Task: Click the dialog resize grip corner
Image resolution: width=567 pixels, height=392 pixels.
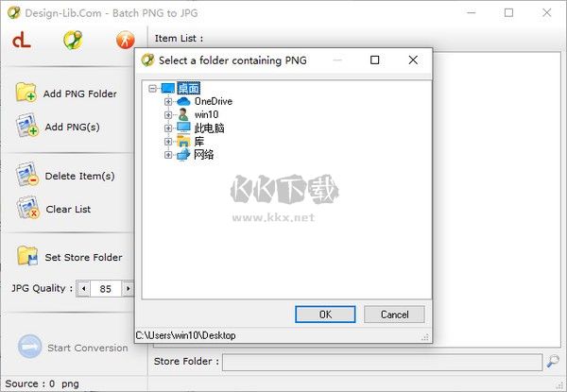Action: tap(425, 337)
